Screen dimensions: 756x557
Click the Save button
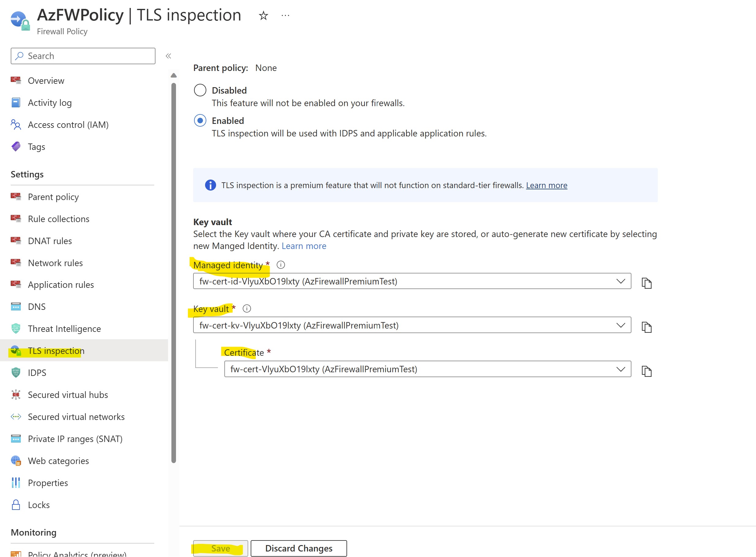pyautogui.click(x=220, y=548)
